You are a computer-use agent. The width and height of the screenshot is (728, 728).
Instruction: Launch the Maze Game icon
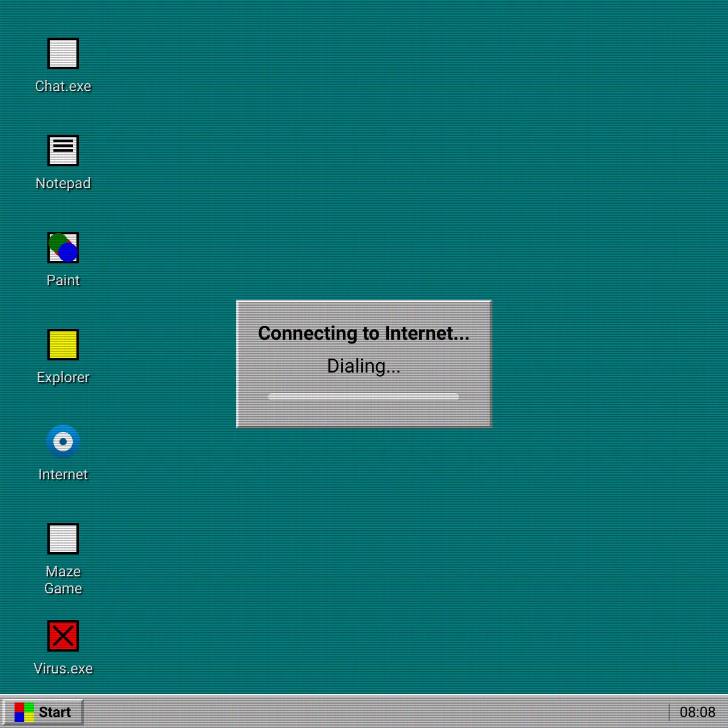click(x=62, y=538)
